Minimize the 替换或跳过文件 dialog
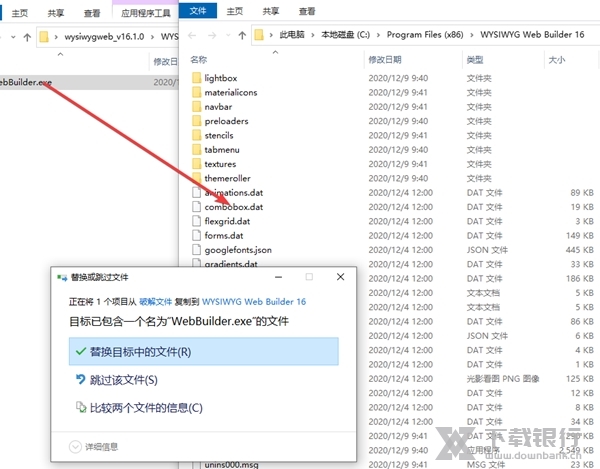This screenshot has width=600, height=469. coord(279,277)
